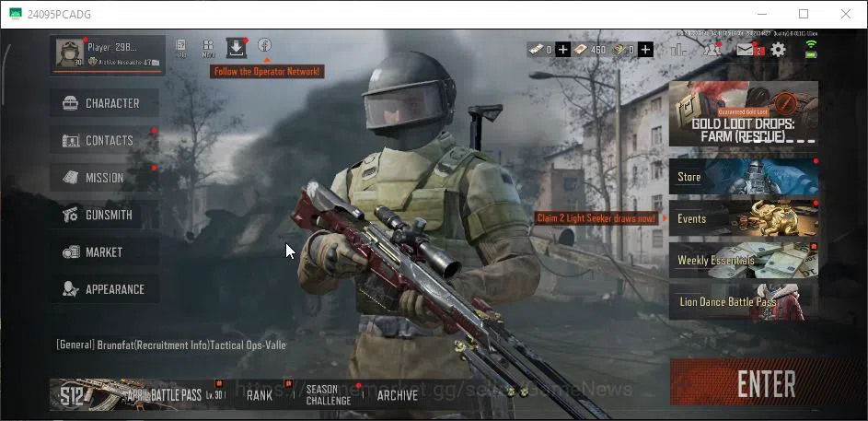The width and height of the screenshot is (868, 421).
Task: Open the mail envelope inbox
Action: pyautogui.click(x=746, y=50)
